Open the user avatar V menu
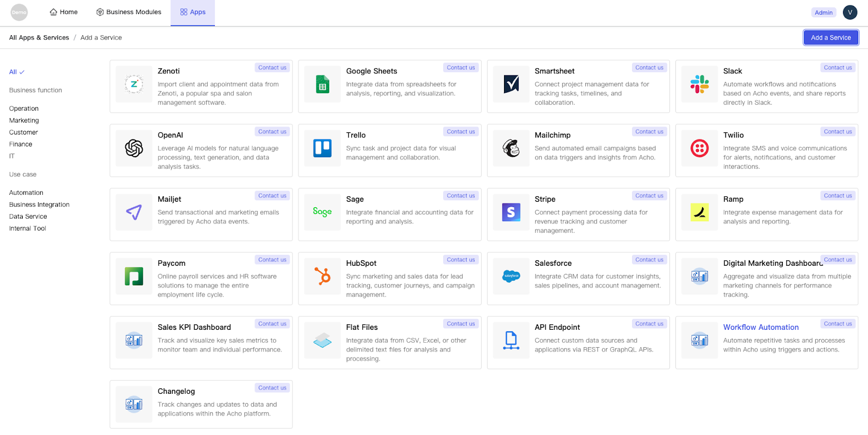 click(850, 12)
